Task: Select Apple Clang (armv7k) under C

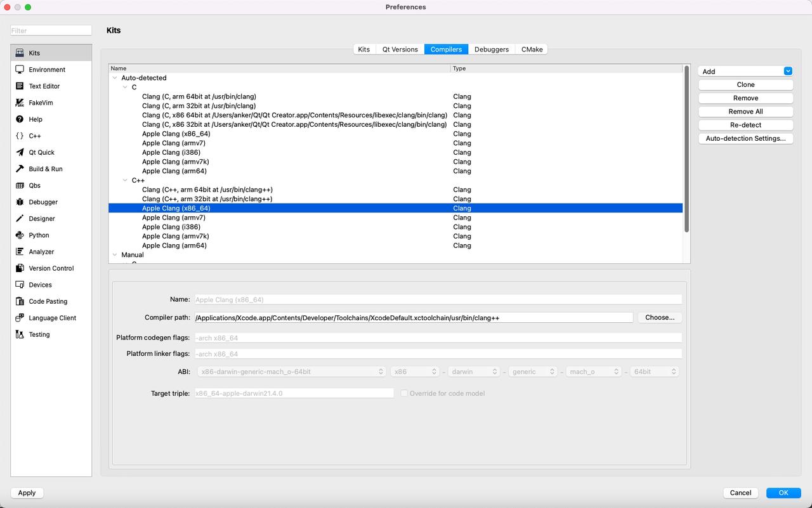Action: (176, 162)
